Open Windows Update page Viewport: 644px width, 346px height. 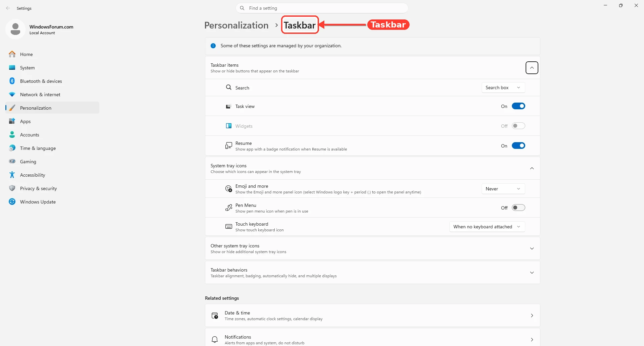click(52, 201)
